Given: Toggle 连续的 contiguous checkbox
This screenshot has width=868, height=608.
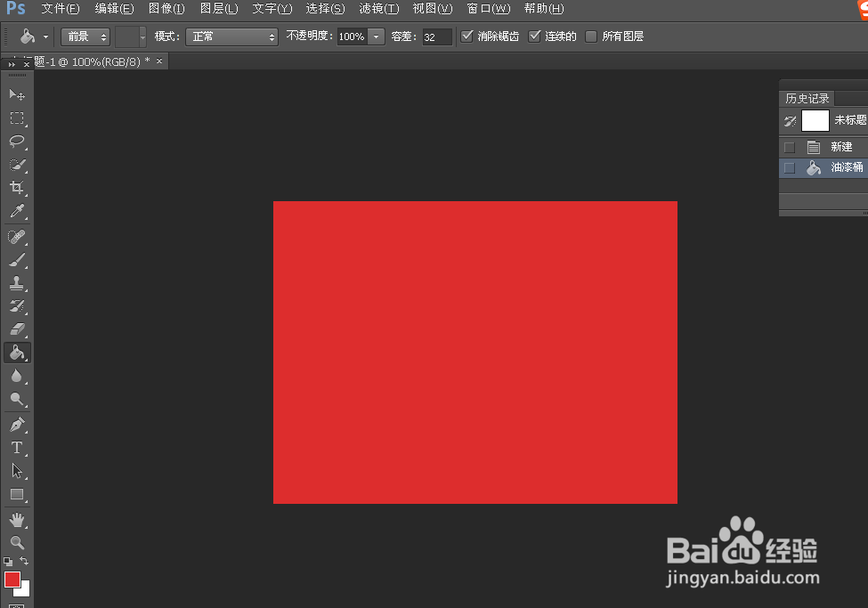Looking at the screenshot, I should click(x=534, y=36).
